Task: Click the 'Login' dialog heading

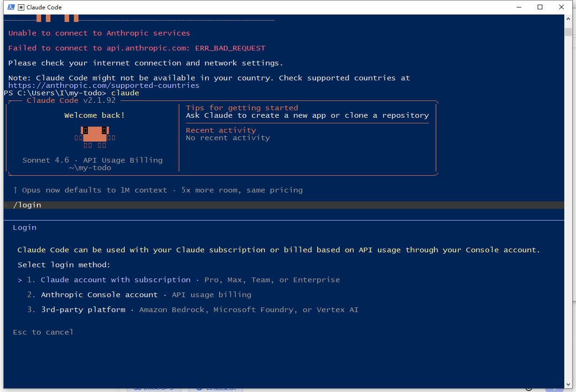Action: coord(25,228)
